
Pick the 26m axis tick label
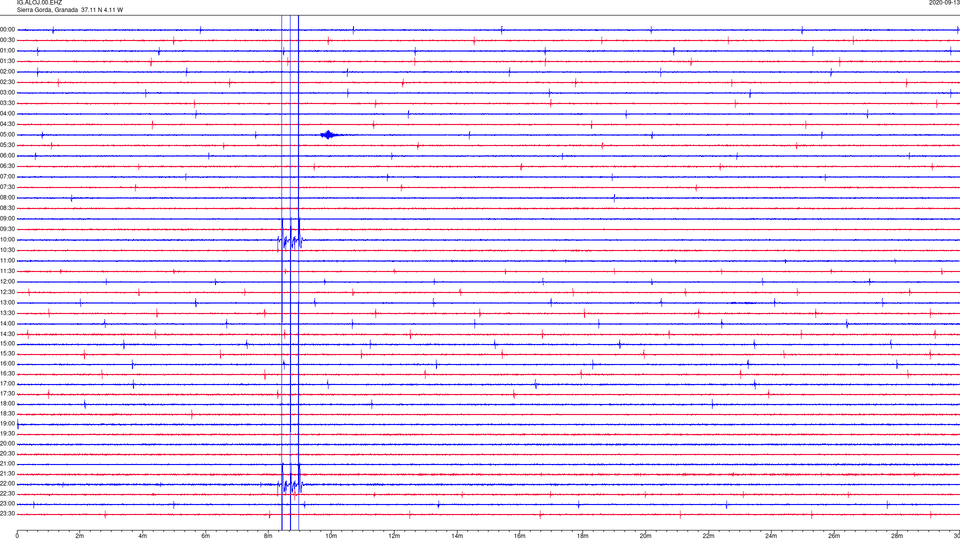pyautogui.click(x=834, y=536)
